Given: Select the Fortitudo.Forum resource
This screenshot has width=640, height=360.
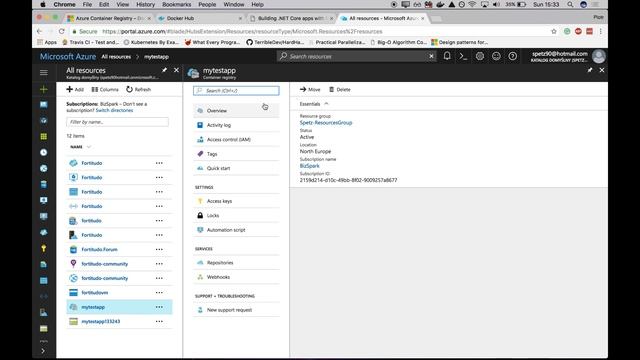Looking at the screenshot, I should (x=99, y=249).
